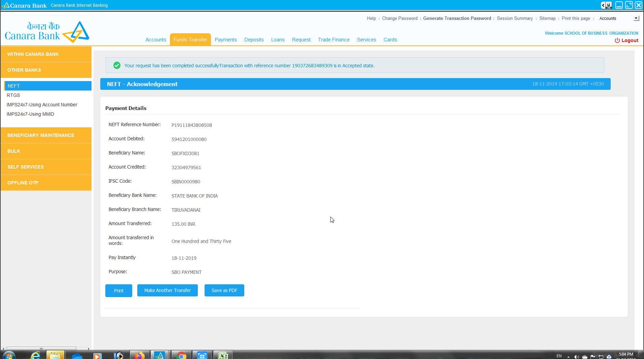This screenshot has height=359, width=644.
Task: Switch to Canara Bank app in taskbar
Action: pyautogui.click(x=159, y=355)
